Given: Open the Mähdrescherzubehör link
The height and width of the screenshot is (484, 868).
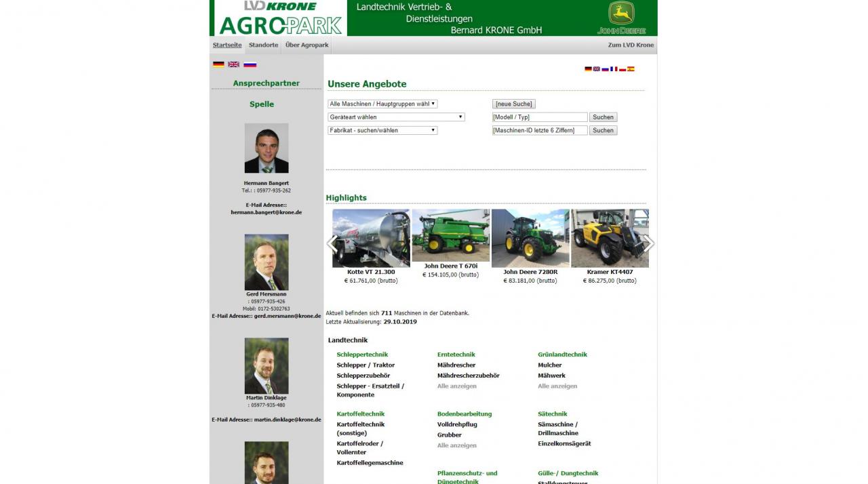Looking at the screenshot, I should tap(469, 376).
